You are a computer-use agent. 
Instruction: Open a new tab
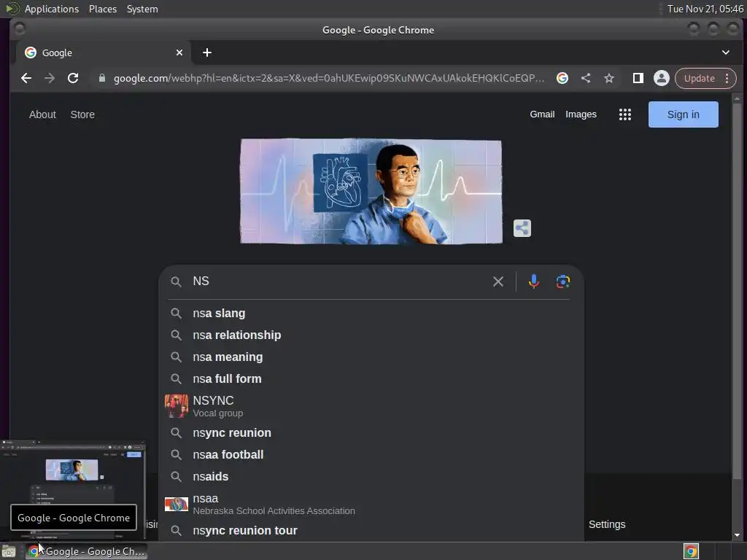[x=206, y=52]
